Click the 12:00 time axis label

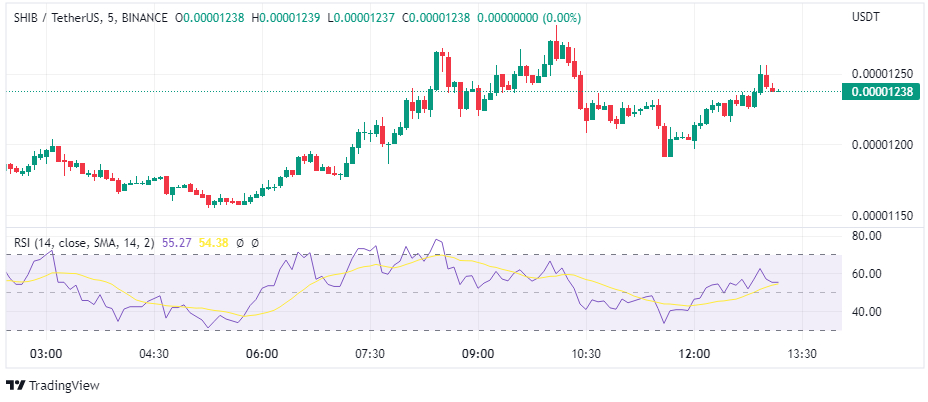(x=694, y=354)
